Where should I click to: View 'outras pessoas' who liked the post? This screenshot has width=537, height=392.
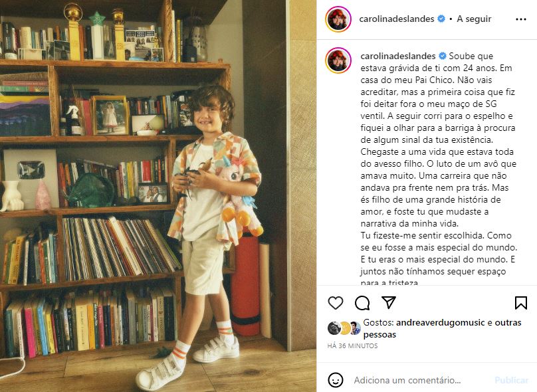coord(443,328)
